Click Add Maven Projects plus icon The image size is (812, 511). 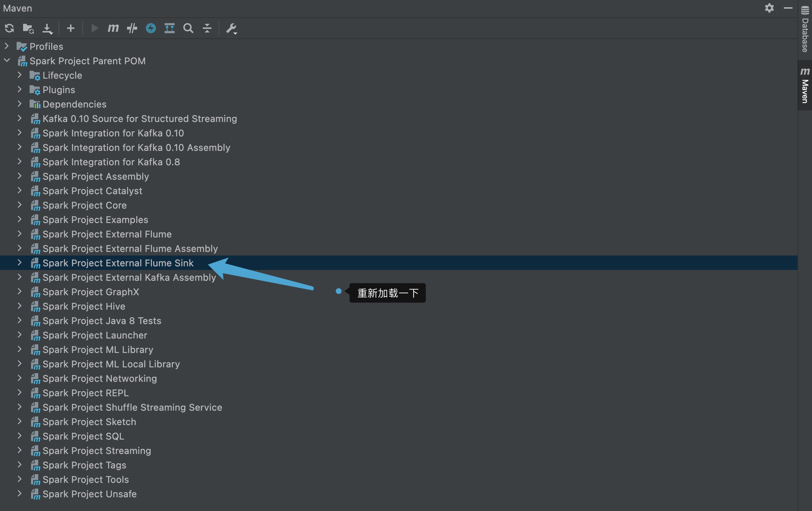[71, 28]
